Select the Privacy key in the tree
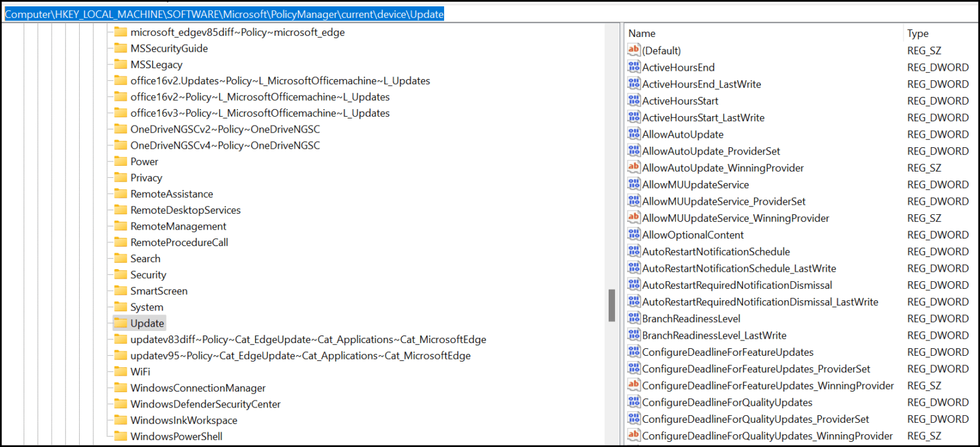980x447 pixels. coord(145,177)
